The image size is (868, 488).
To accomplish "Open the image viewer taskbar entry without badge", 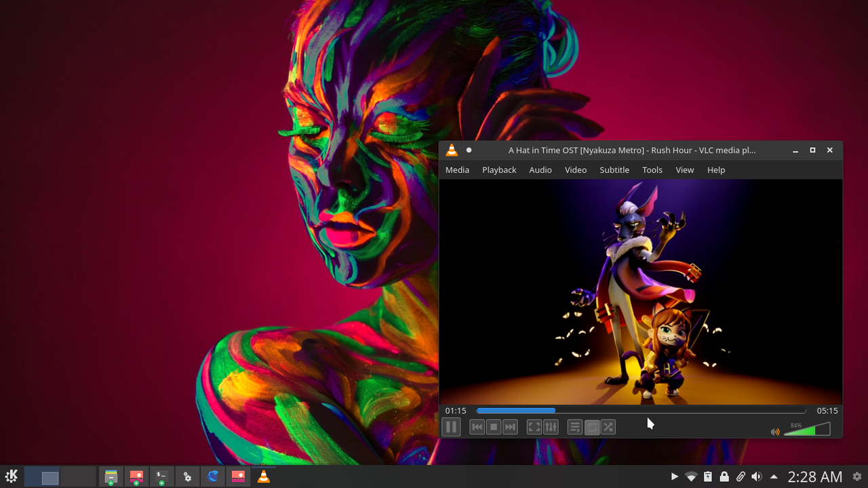I will tap(238, 476).
